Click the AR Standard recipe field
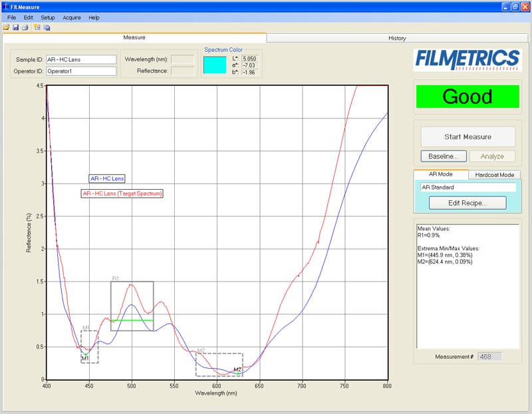This screenshot has width=532, height=414. pos(467,188)
